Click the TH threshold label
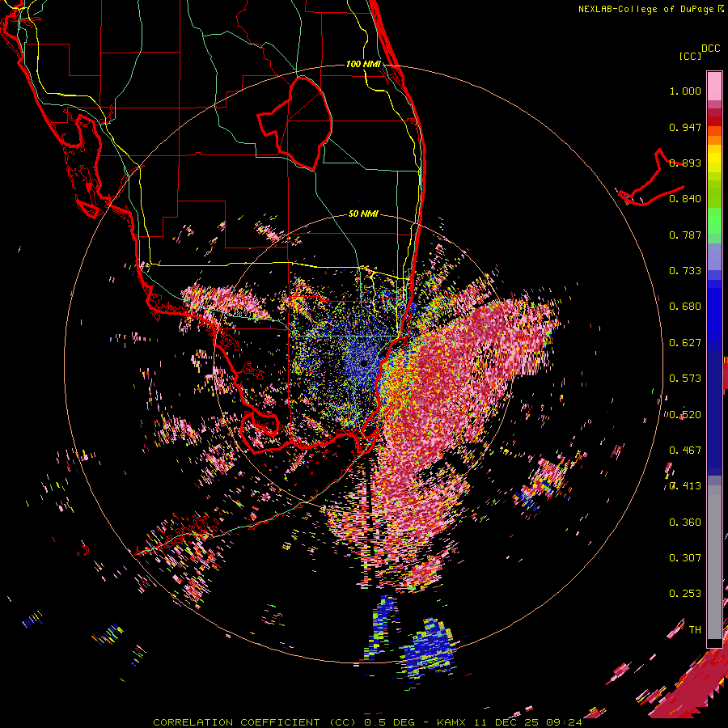 pos(695,630)
